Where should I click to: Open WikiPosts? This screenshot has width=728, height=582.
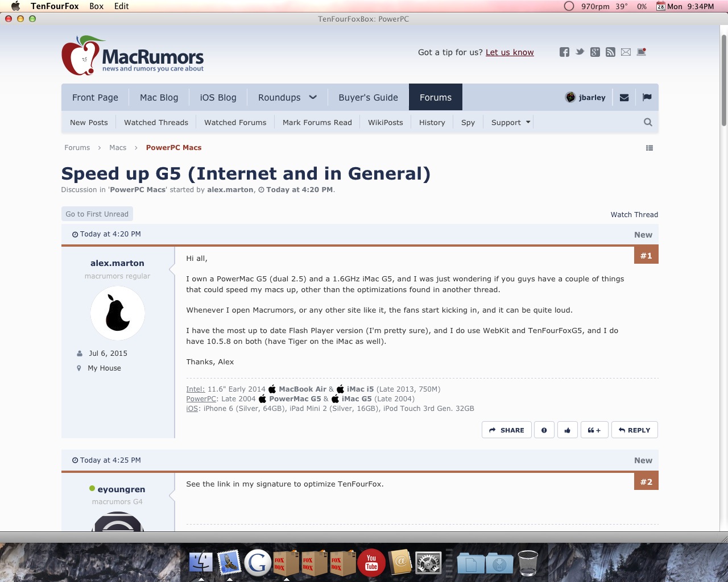click(x=385, y=122)
